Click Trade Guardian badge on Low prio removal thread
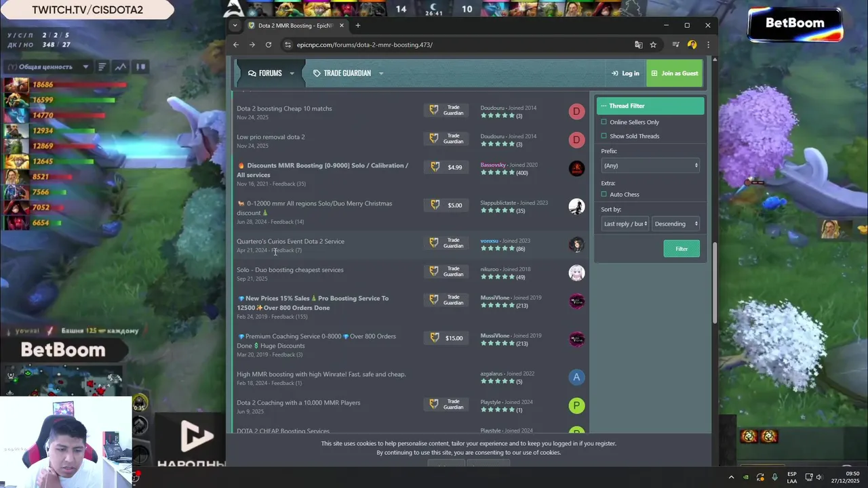 click(446, 138)
